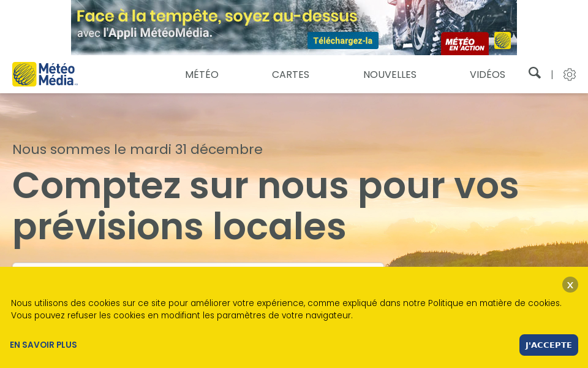Open the MÉTÉO menu

pos(202,74)
